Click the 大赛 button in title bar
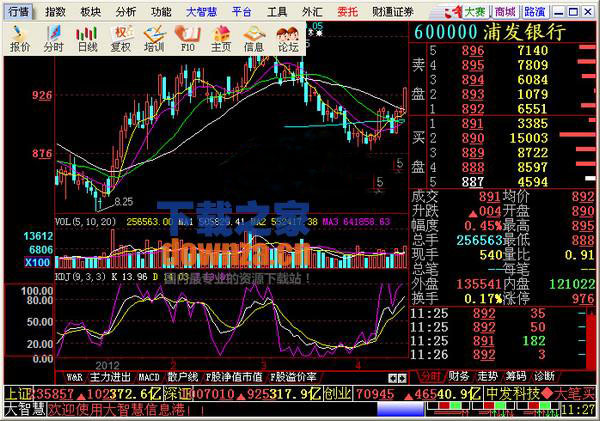The width and height of the screenshot is (600, 421). tap(475, 12)
